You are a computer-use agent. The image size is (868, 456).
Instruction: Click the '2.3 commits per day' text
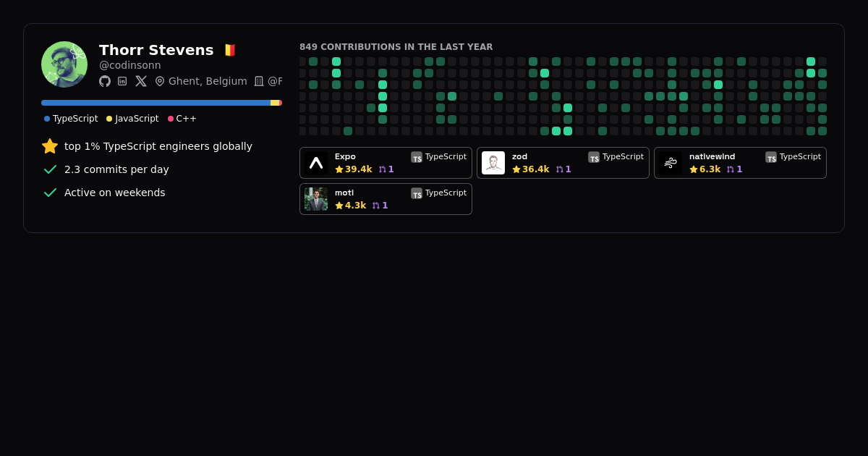coord(116,169)
